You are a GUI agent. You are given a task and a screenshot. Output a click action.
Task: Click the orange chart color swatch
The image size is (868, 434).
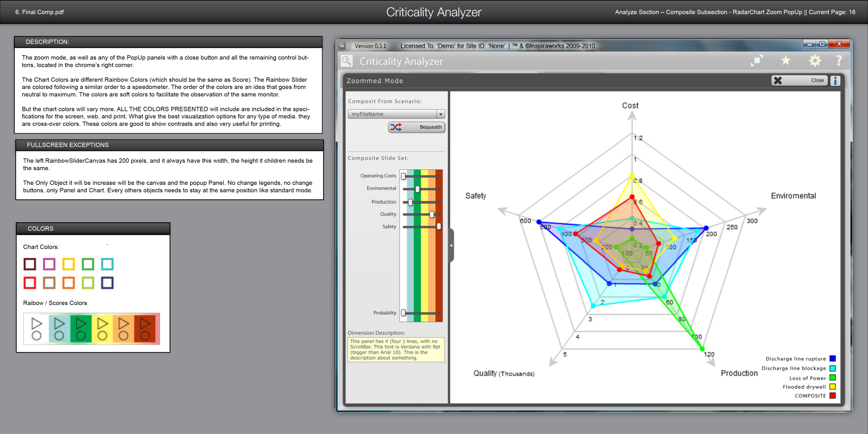tap(68, 283)
